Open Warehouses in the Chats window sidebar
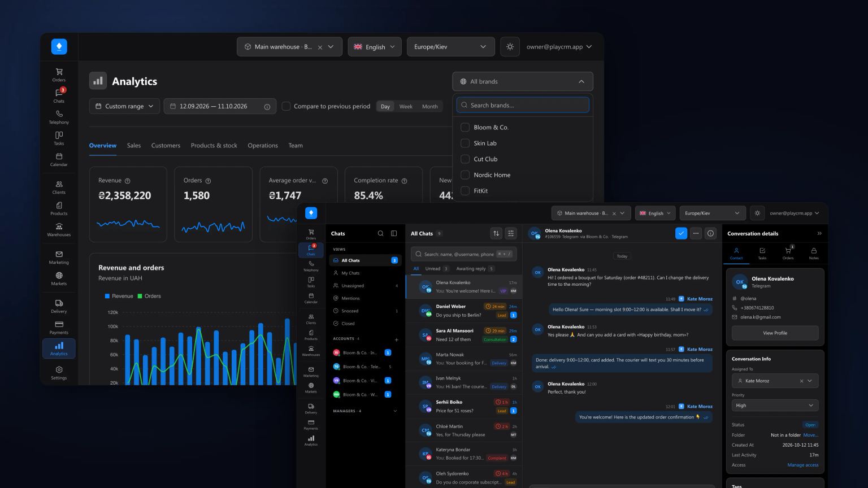Screen dimensions: 868x488 311,351
